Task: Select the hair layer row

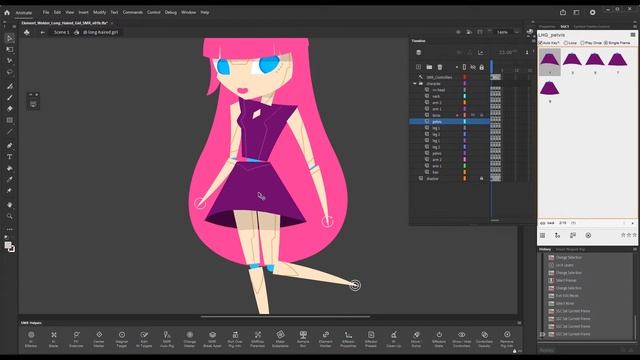Action: [x=449, y=172]
